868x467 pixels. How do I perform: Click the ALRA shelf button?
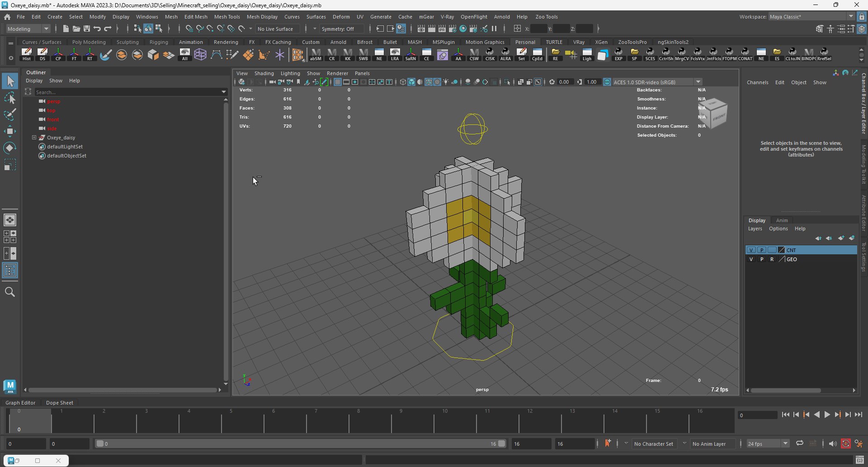(505, 54)
